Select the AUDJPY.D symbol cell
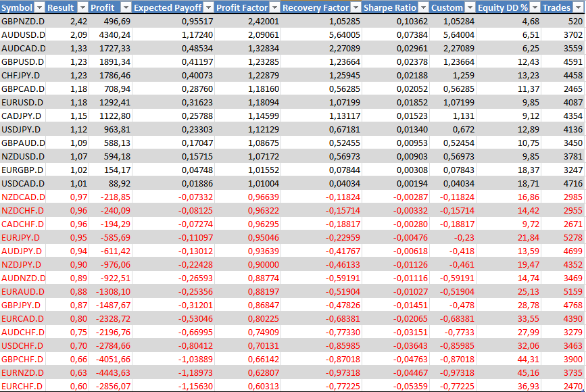586x392 pixels. pyautogui.click(x=23, y=251)
